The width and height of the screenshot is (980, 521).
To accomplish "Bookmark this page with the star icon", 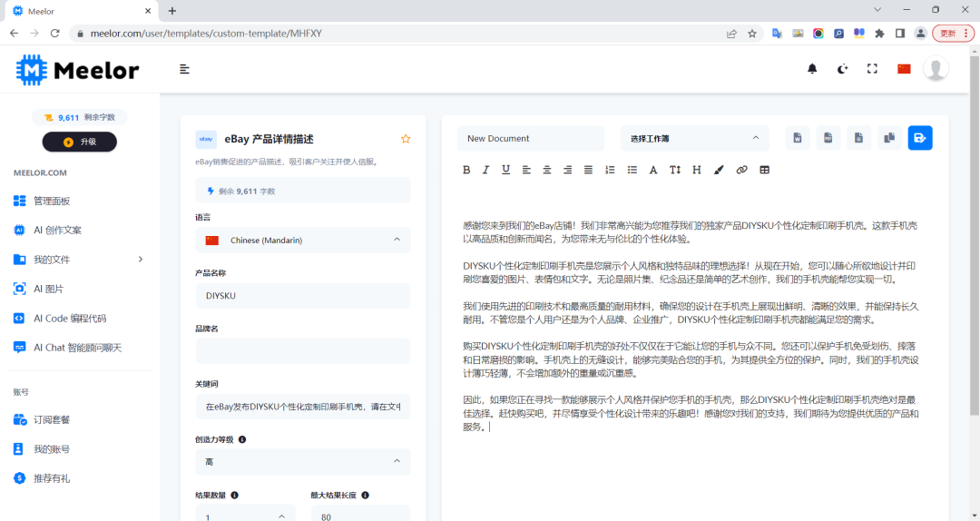I will (x=752, y=34).
